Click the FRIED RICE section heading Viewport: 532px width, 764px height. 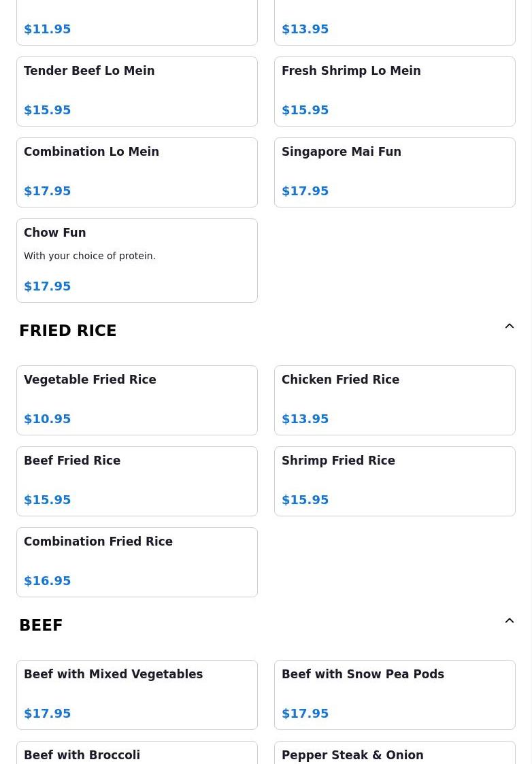[68, 331]
